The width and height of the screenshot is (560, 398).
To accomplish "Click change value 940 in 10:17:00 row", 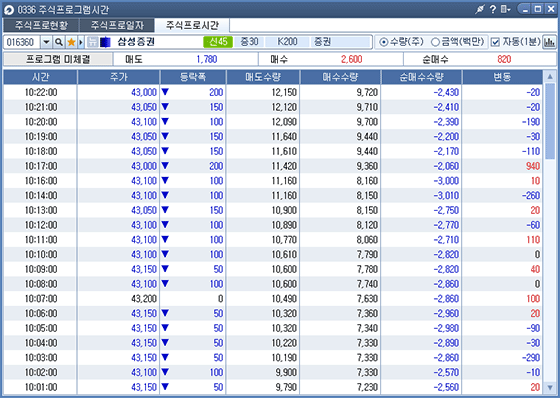I will coord(533,166).
